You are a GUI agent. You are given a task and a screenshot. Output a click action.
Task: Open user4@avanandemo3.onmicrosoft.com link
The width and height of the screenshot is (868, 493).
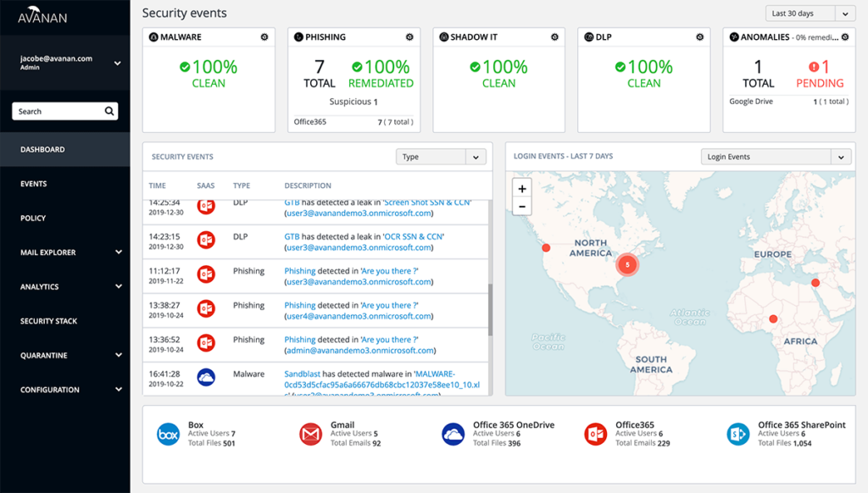tap(359, 316)
